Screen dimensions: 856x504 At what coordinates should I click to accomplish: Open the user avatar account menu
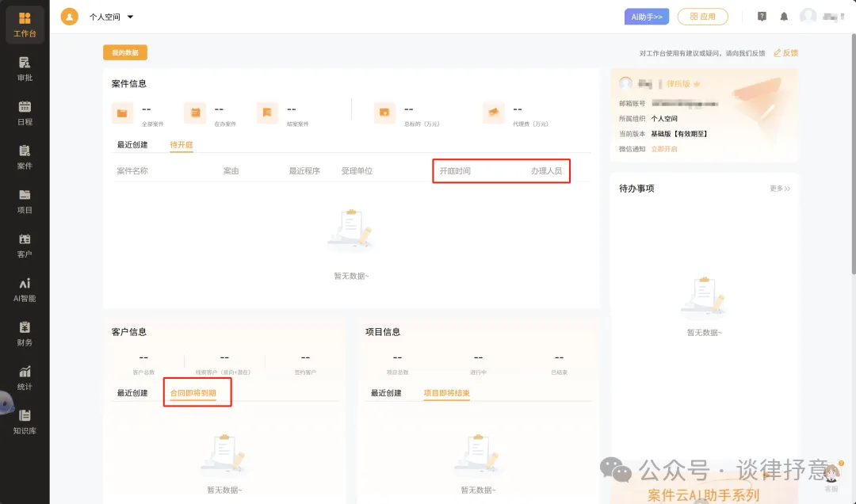point(808,17)
